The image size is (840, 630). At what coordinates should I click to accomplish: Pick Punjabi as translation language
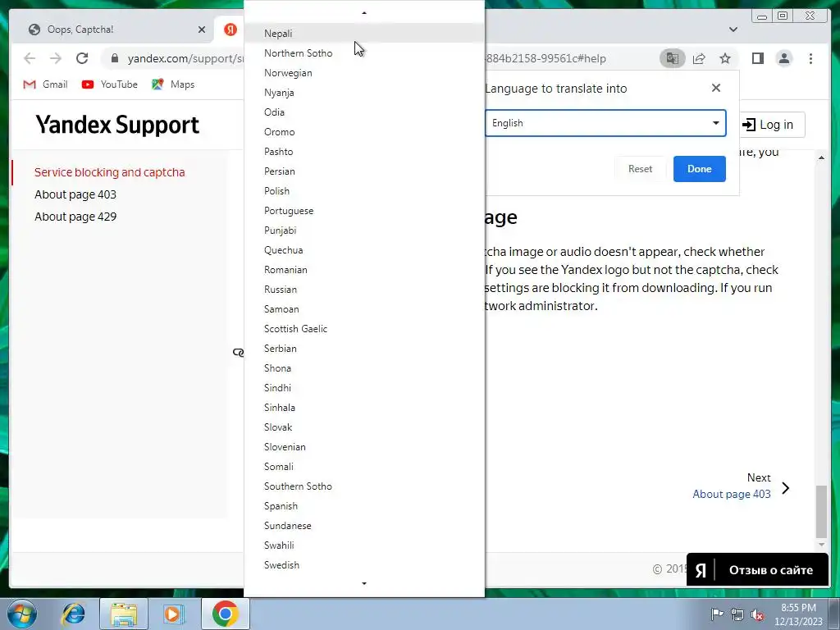click(364, 231)
